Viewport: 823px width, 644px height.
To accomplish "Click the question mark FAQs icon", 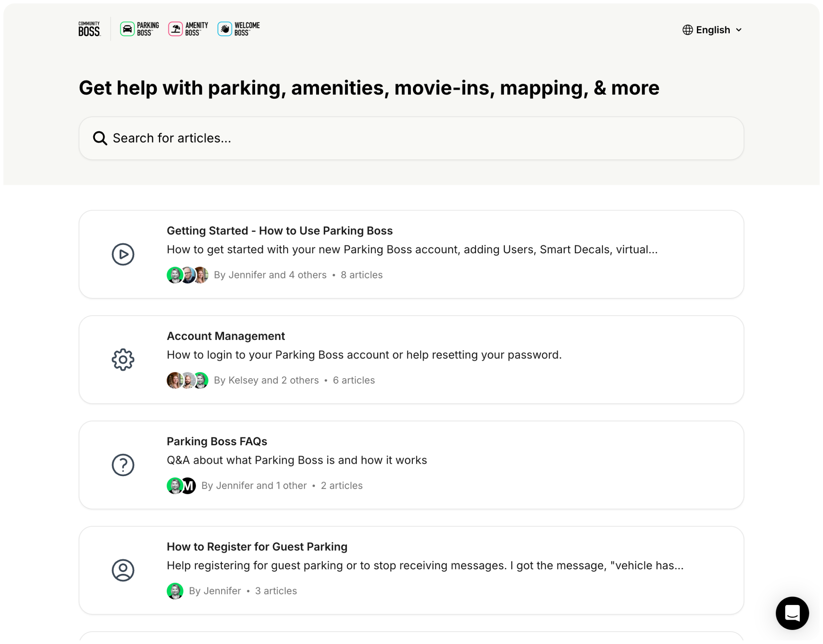I will (123, 465).
